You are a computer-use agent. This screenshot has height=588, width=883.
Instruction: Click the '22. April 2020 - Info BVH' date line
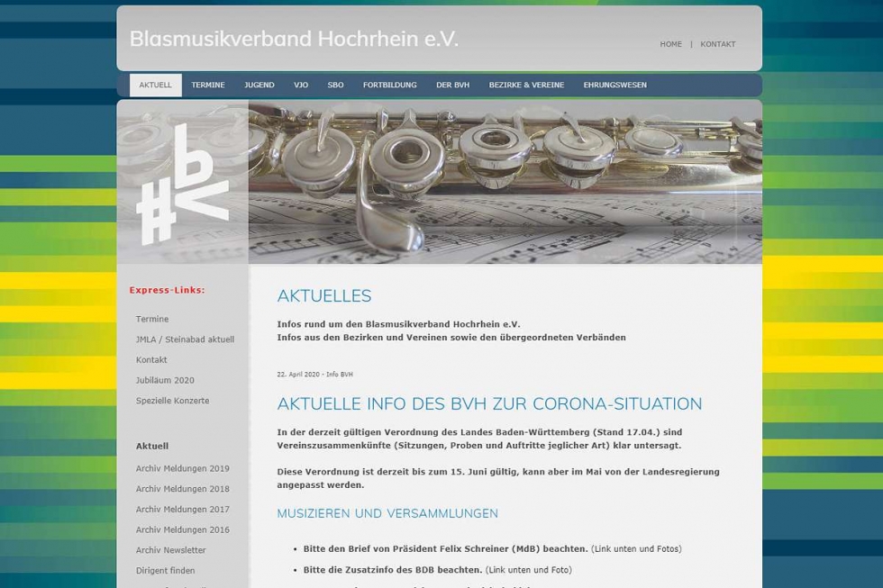(314, 375)
